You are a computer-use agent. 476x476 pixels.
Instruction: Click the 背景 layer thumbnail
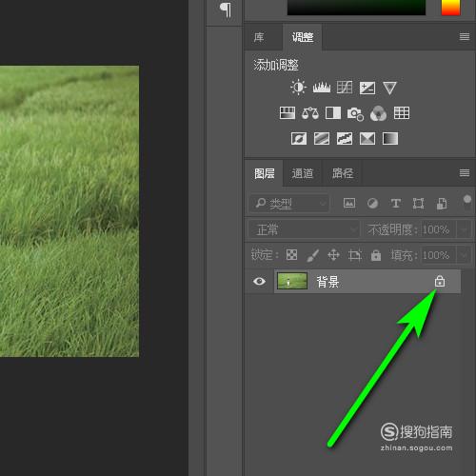pyautogui.click(x=292, y=281)
